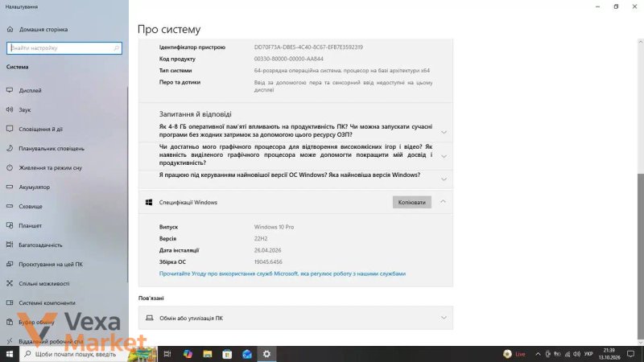Click the page vertical scrollbar thumb

pos(640,255)
